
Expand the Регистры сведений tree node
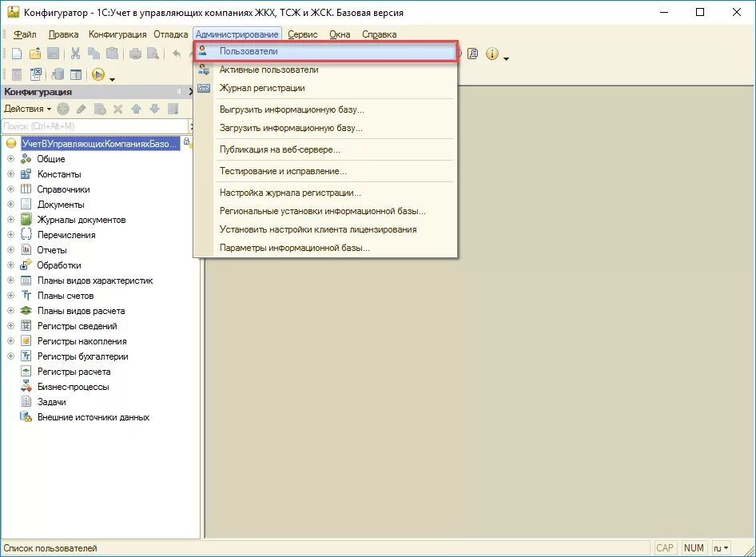point(10,326)
